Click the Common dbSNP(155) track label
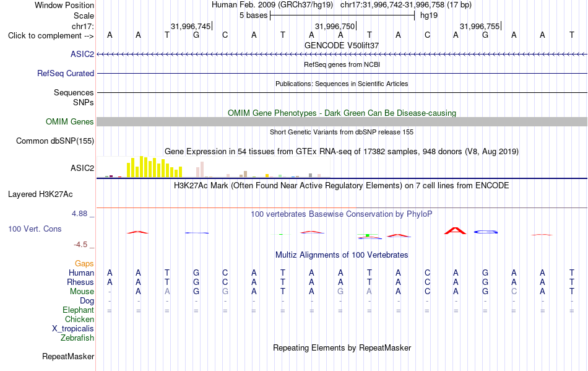 (x=54, y=141)
